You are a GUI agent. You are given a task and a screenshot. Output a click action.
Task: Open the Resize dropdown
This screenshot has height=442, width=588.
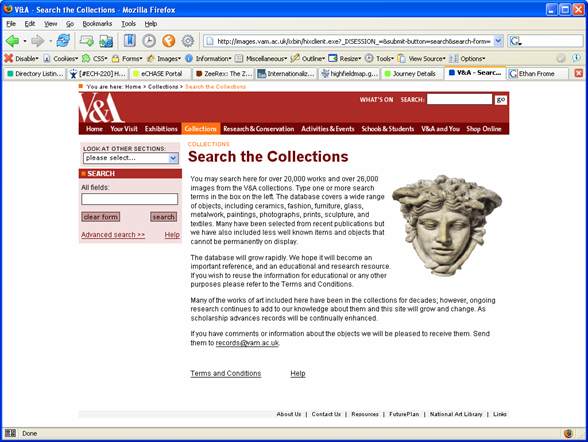345,58
